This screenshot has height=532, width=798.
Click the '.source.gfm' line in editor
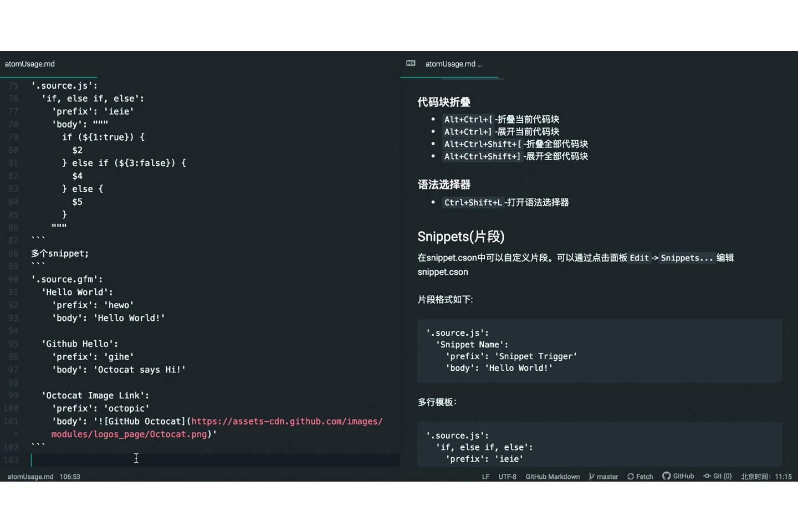point(67,279)
